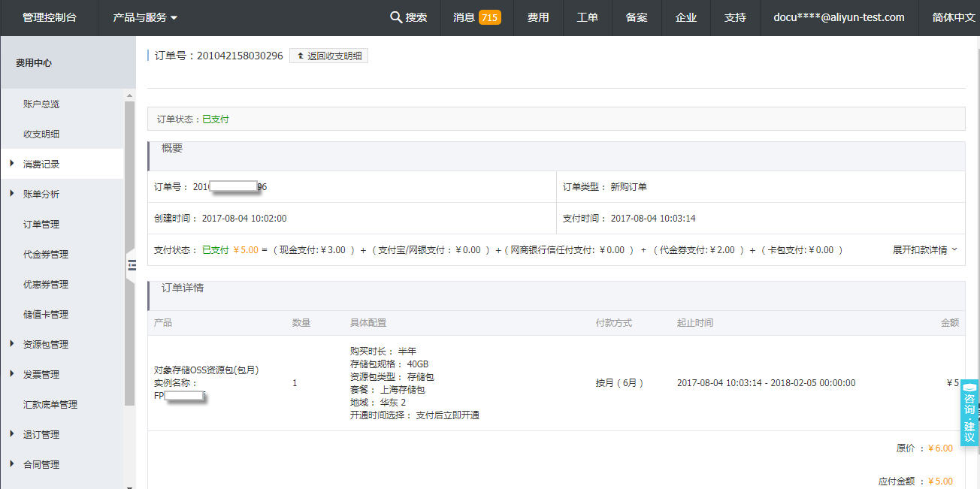
Task: Click the sidebar collapse handle icon
Action: [x=132, y=264]
